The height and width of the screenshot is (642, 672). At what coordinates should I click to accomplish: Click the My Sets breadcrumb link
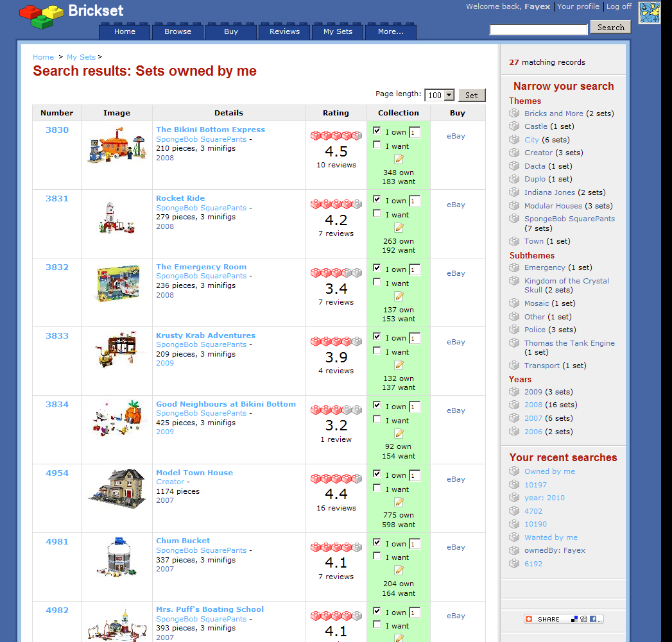pos(81,57)
